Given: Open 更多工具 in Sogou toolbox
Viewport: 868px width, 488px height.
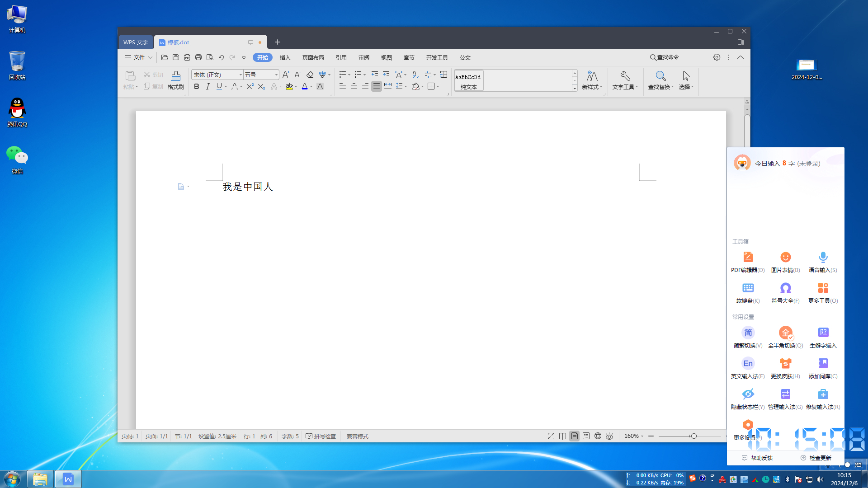Looking at the screenshot, I should point(823,292).
